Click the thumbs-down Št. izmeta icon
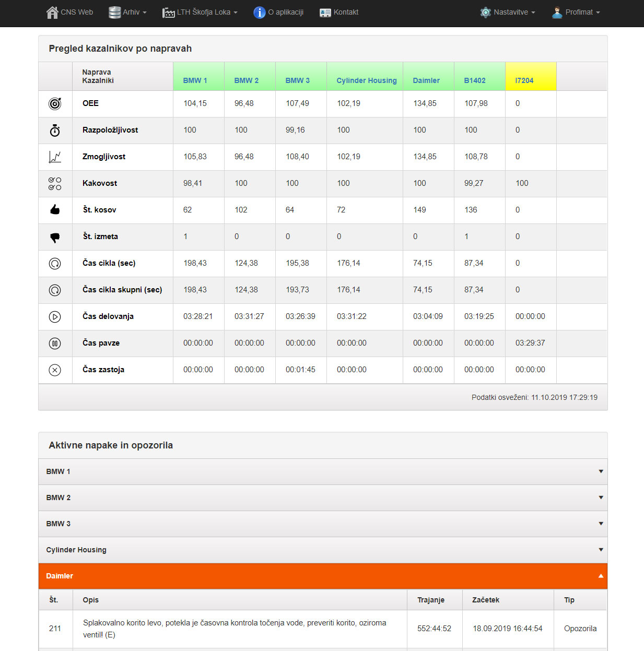 [55, 237]
